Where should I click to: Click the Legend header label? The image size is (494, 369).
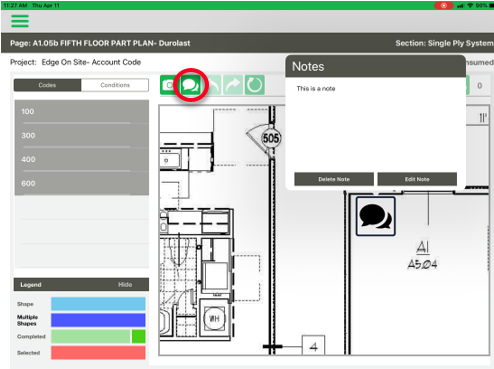coord(31,285)
